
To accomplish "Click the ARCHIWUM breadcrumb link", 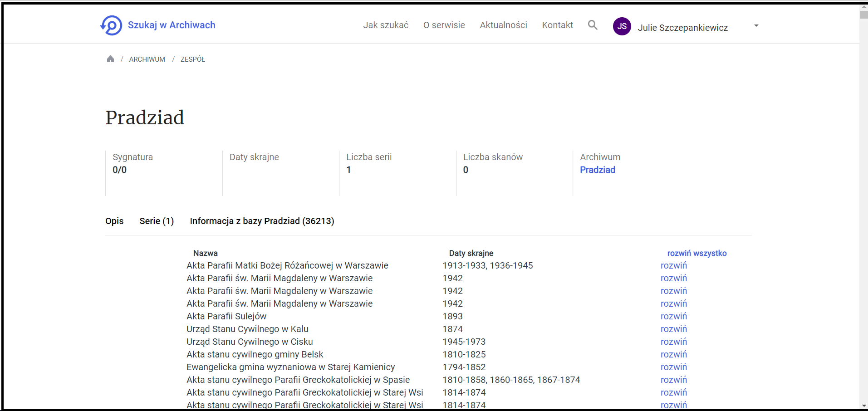I will click(147, 59).
